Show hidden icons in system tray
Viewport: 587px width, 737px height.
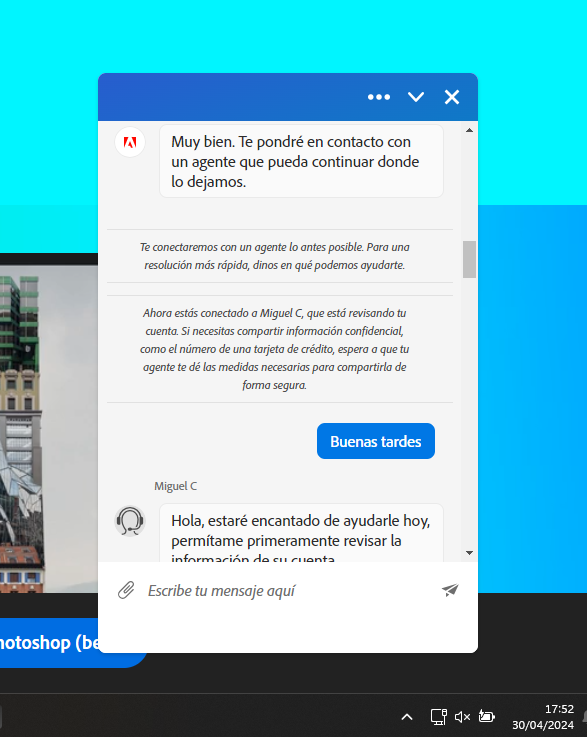(x=407, y=717)
